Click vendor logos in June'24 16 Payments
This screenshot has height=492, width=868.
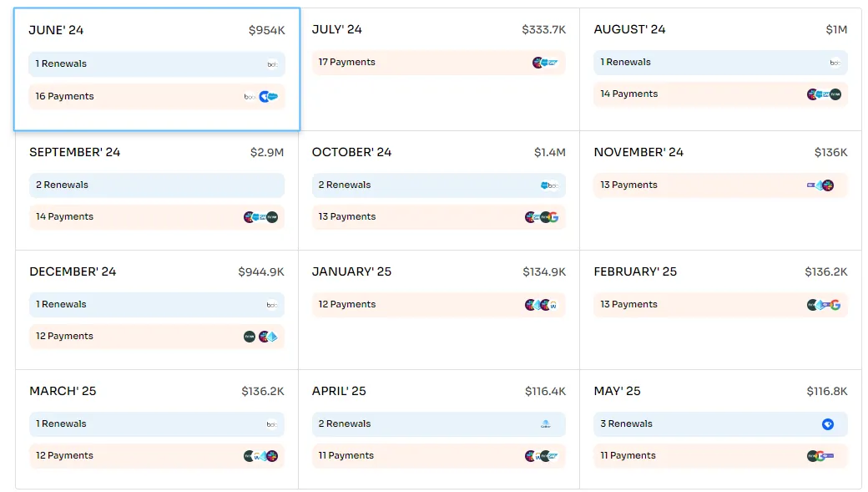tap(261, 96)
